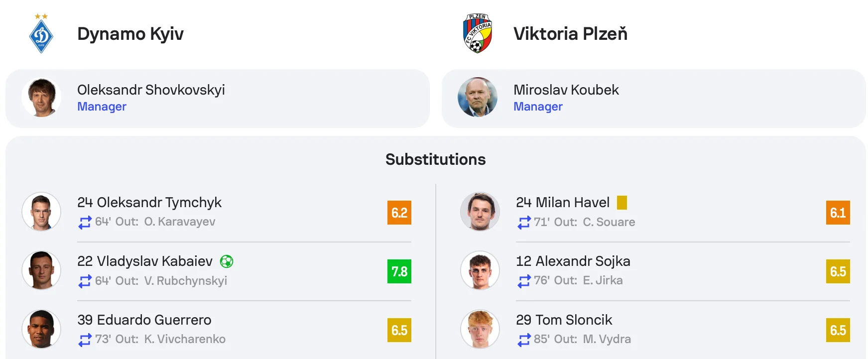The height and width of the screenshot is (359, 868).
Task: Click Tymchyk's 6.2 rating badge
Action: coord(399,213)
